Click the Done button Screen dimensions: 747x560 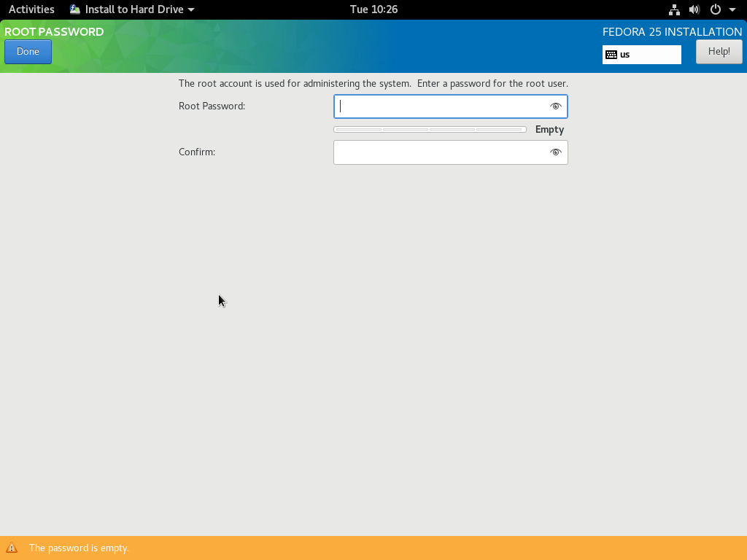click(x=28, y=52)
